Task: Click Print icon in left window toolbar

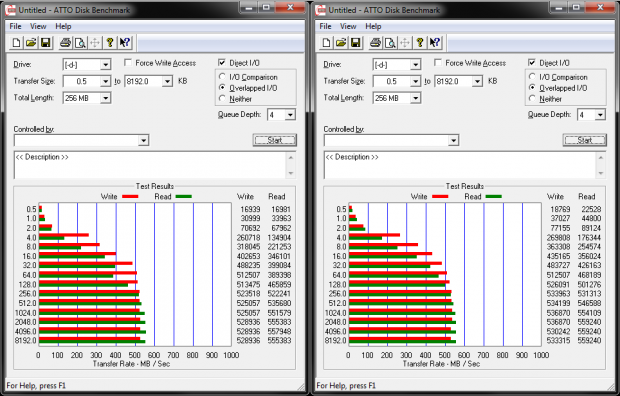Action: [65, 43]
